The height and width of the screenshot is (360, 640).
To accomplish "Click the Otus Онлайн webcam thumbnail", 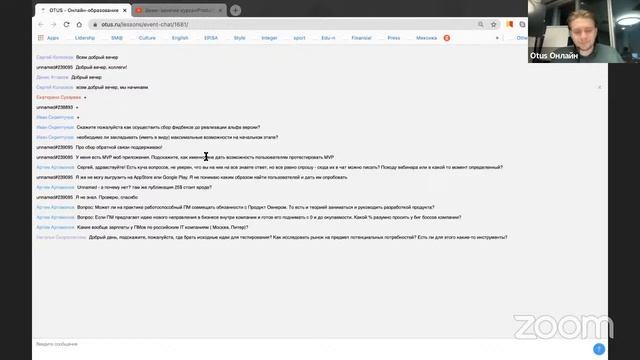I will coord(584,31).
